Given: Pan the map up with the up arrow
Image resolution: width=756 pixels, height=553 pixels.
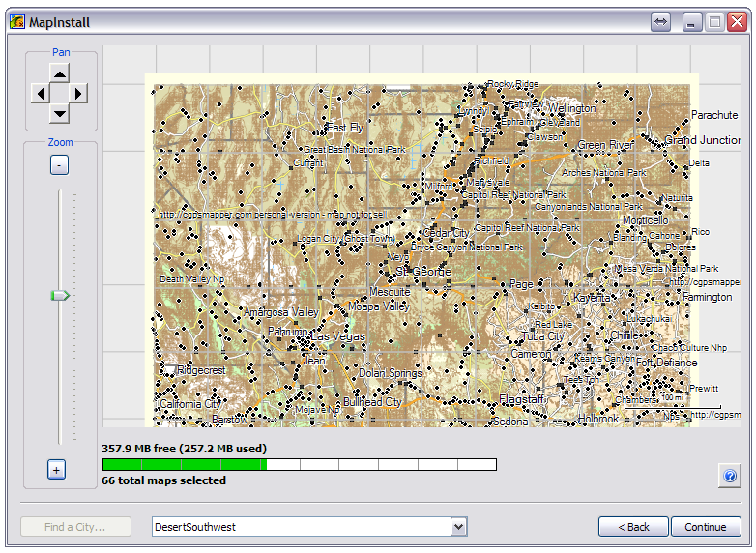Looking at the screenshot, I should [60, 73].
